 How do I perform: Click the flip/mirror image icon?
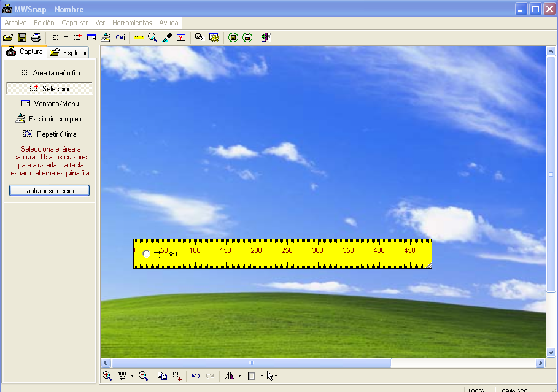tap(230, 376)
